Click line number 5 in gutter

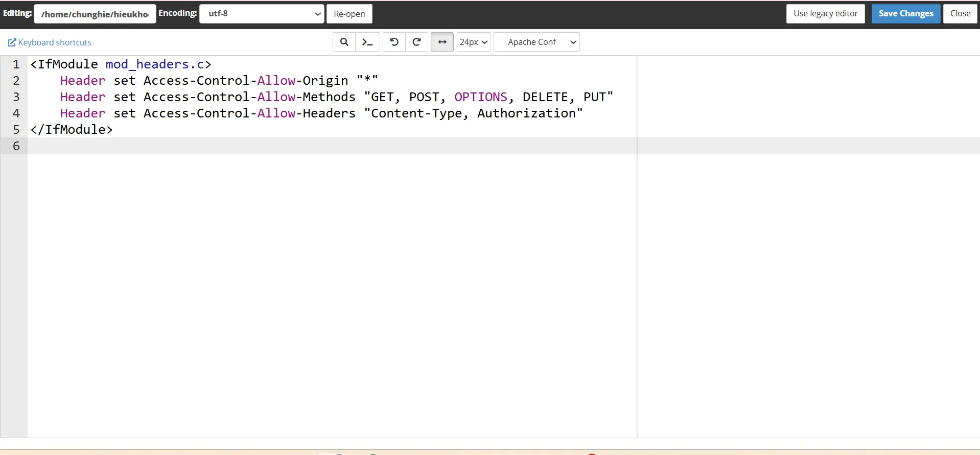pyautogui.click(x=16, y=130)
